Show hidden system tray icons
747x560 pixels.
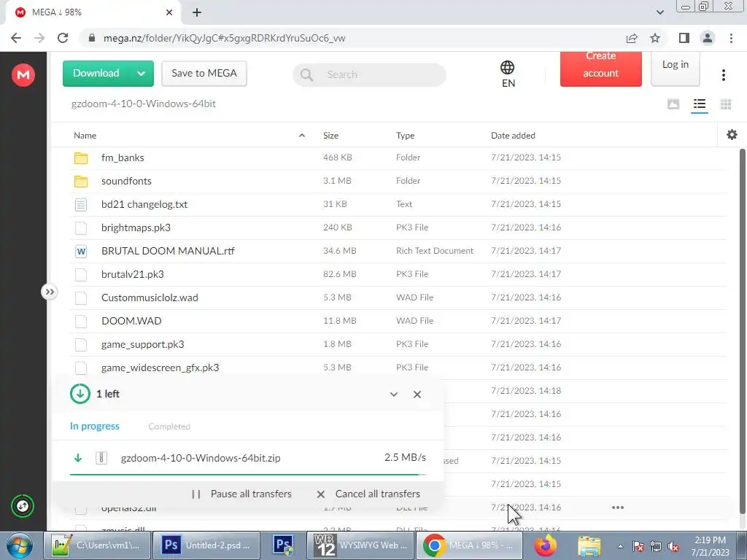620,546
